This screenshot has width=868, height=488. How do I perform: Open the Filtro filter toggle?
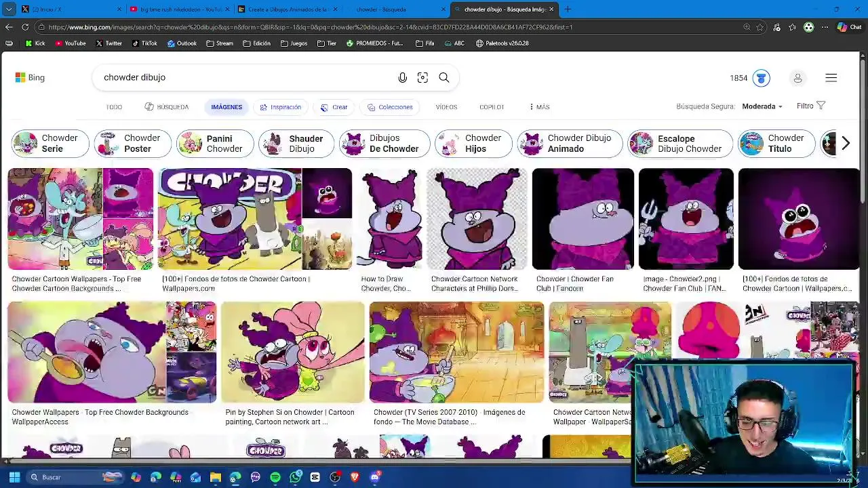(811, 106)
